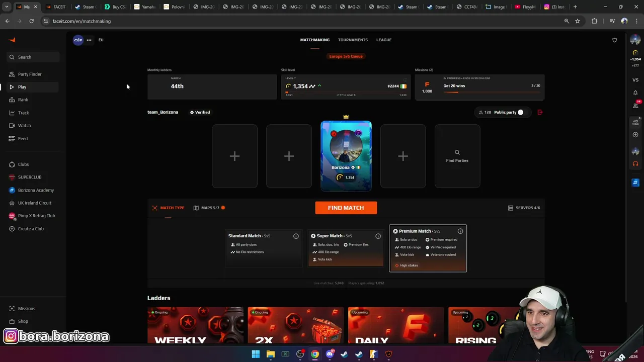Open the Skill level 1,354 card
The image size is (644, 362).
coord(346,87)
